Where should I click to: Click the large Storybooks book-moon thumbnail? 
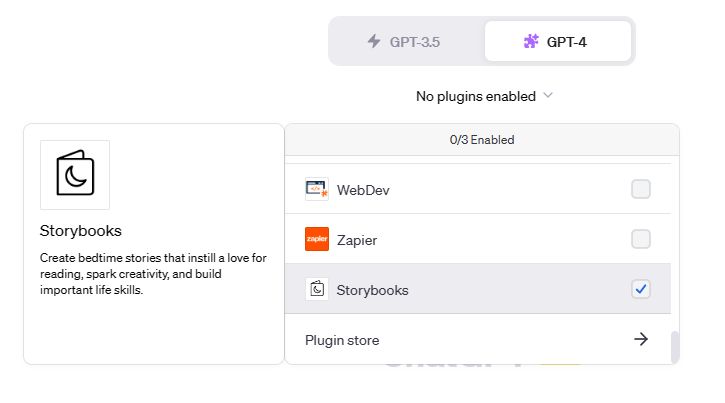75,175
